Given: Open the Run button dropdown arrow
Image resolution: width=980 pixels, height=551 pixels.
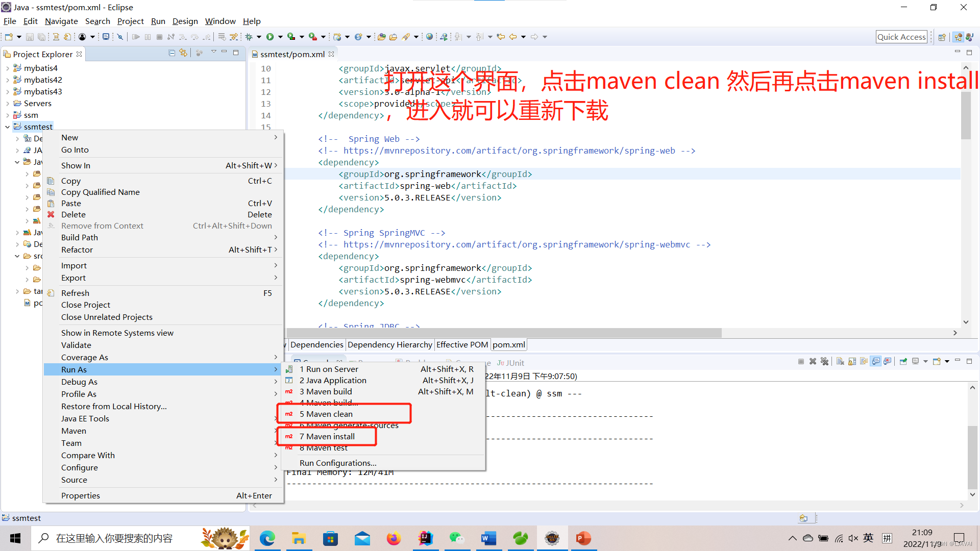Looking at the screenshot, I should pyautogui.click(x=280, y=37).
